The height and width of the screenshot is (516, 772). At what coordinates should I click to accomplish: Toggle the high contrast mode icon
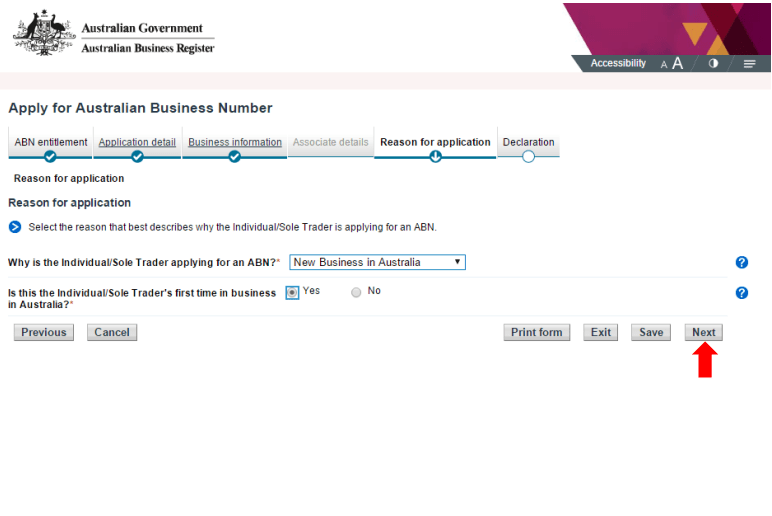pyautogui.click(x=714, y=63)
